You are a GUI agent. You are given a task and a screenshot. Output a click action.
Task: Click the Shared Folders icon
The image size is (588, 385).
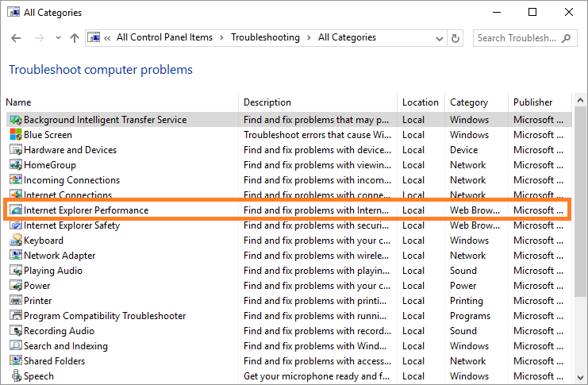16,360
